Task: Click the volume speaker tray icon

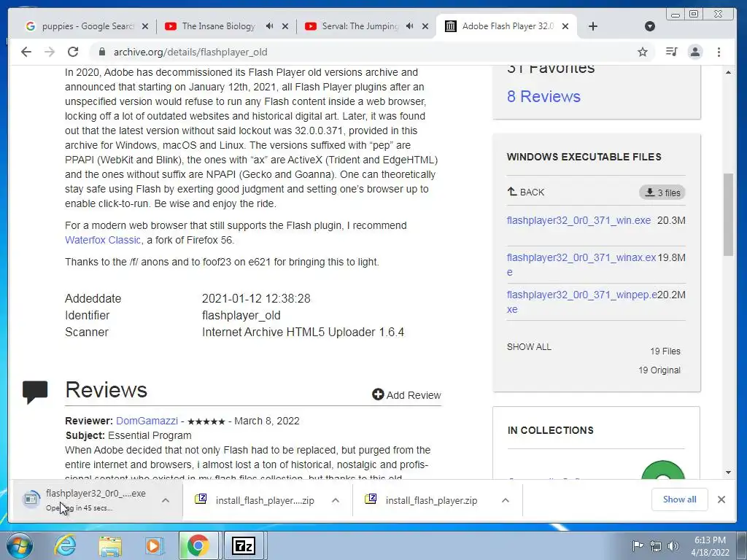Action: tap(673, 545)
